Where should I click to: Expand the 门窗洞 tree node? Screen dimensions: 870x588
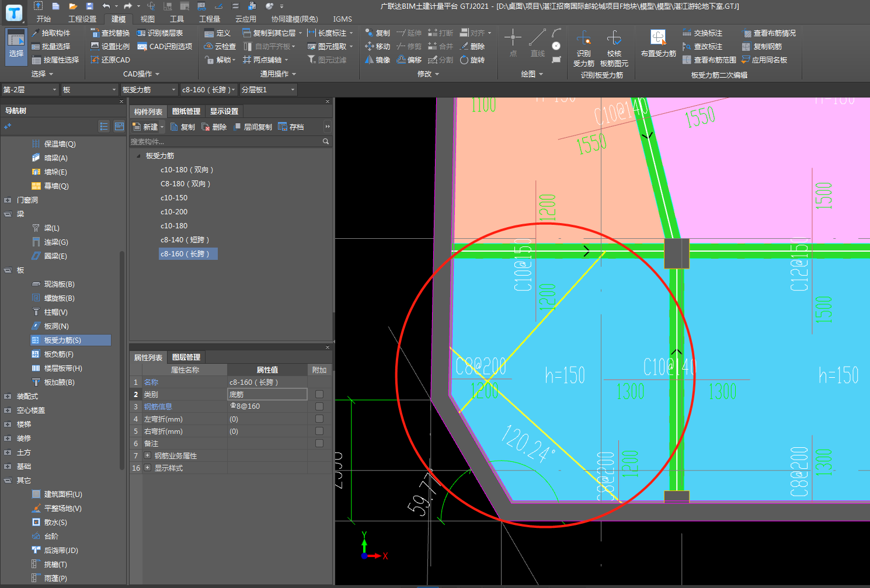(x=8, y=200)
